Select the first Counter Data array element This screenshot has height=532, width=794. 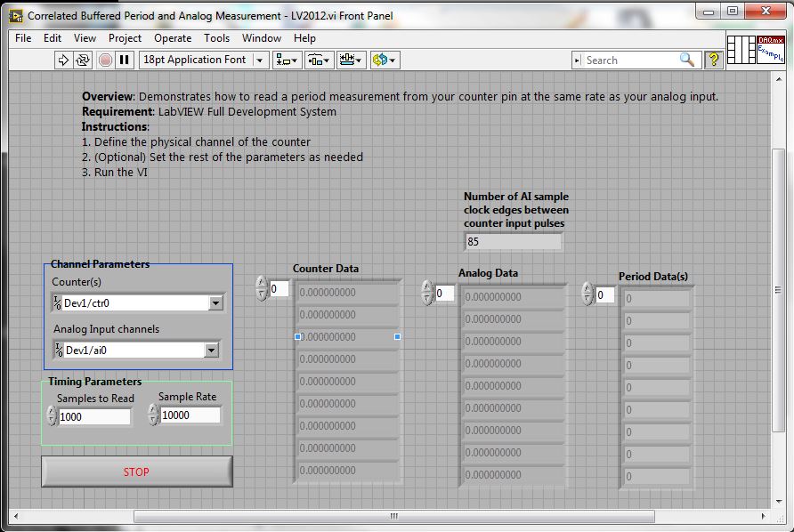348,293
